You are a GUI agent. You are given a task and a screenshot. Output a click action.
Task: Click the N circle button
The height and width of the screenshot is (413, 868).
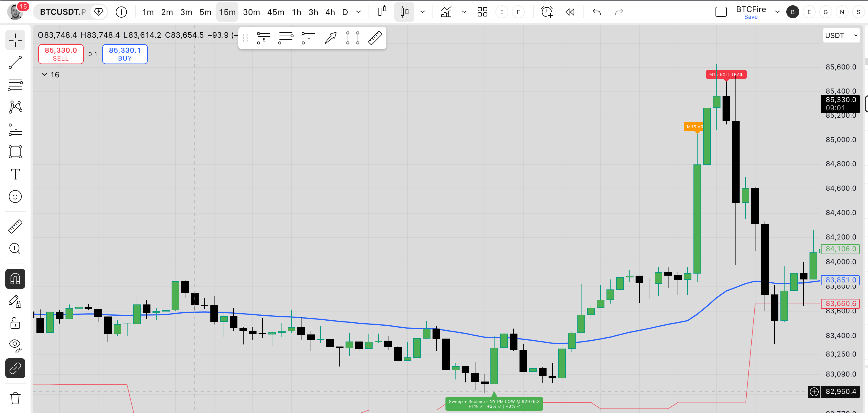pos(842,12)
